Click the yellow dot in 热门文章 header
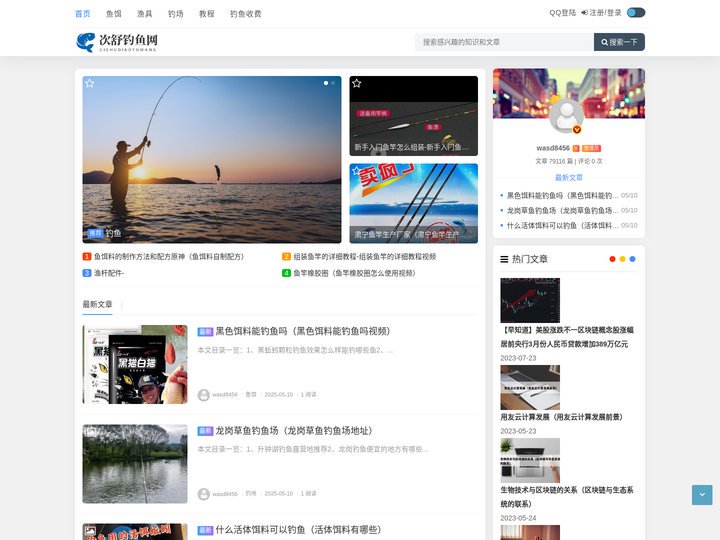Viewport: 720px width, 540px height. (622, 259)
